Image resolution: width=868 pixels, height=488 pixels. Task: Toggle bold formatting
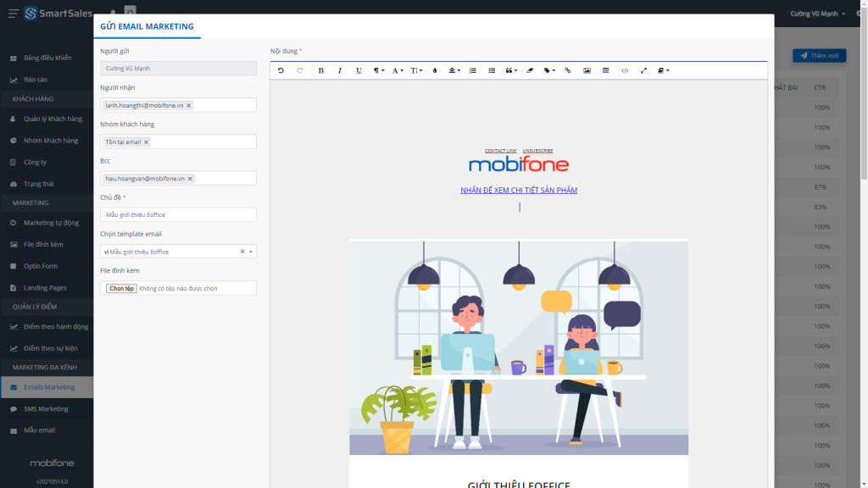click(320, 70)
